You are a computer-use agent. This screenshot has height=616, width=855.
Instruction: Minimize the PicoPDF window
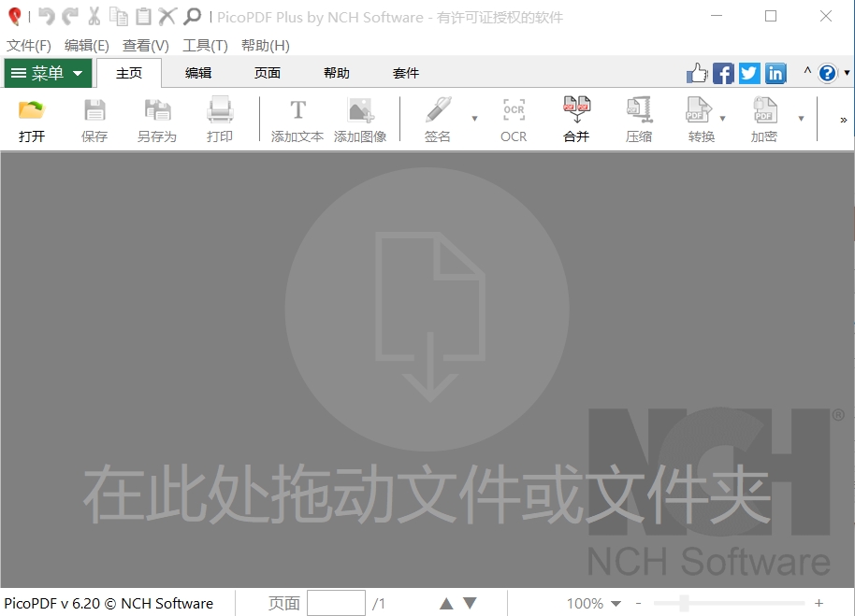coord(717,16)
